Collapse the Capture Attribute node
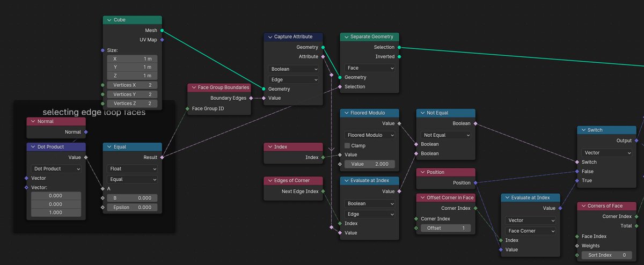 pos(269,37)
